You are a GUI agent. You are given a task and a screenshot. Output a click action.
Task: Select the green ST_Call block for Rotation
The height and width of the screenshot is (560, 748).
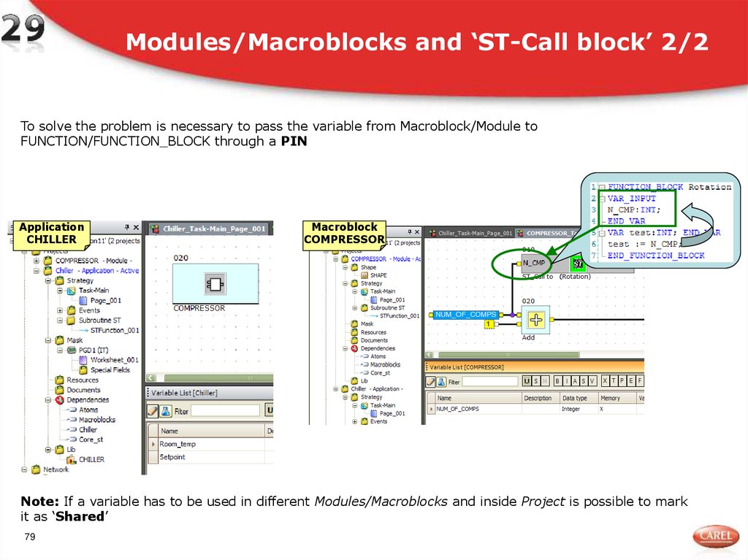click(x=578, y=263)
